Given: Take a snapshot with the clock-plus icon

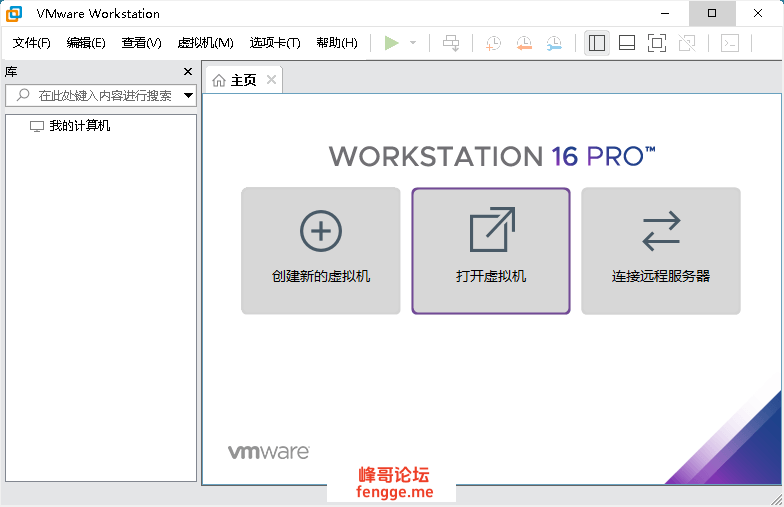Looking at the screenshot, I should 493,43.
